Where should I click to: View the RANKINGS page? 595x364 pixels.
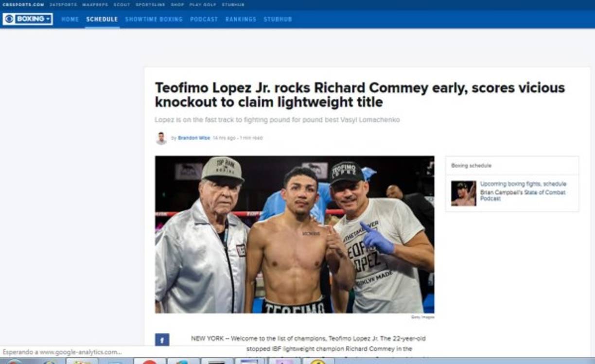click(x=240, y=19)
